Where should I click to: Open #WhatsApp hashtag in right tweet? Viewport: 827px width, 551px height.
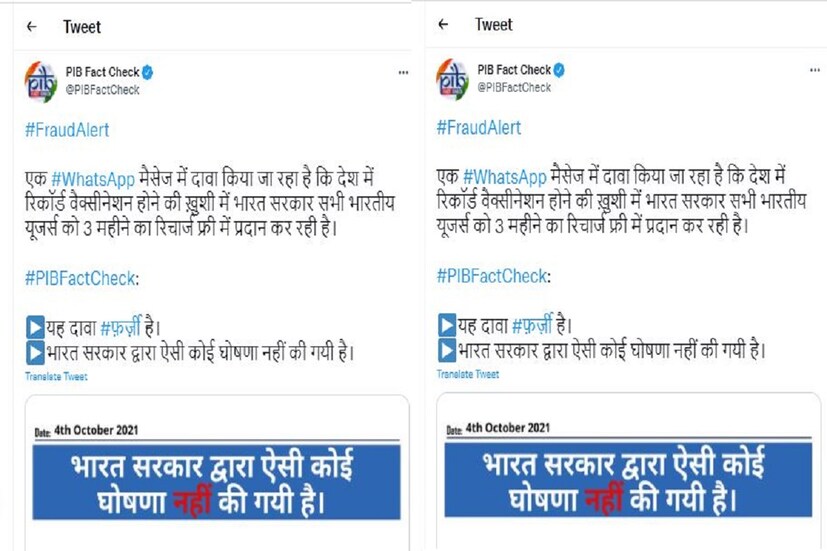[504, 177]
